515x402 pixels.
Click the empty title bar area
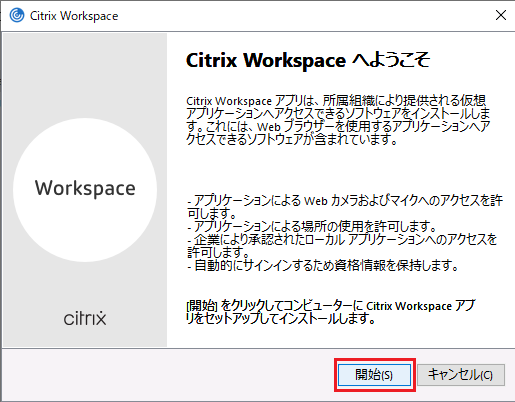tap(300, 16)
